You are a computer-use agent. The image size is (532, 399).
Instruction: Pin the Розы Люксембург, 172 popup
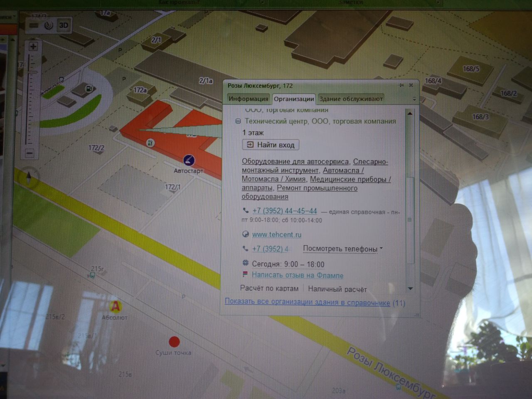point(401,85)
